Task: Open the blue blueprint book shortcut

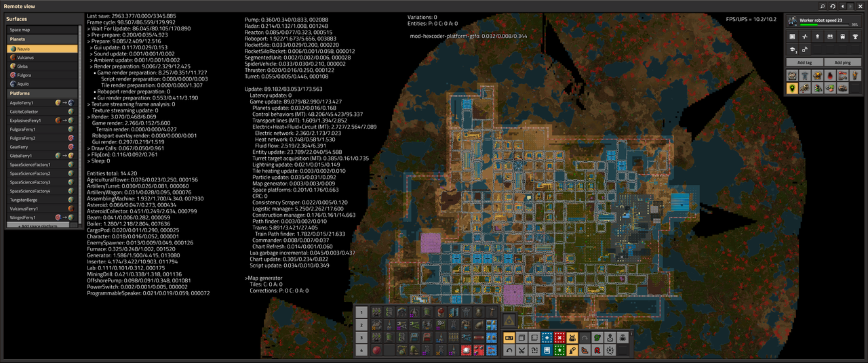Action: [547, 350]
